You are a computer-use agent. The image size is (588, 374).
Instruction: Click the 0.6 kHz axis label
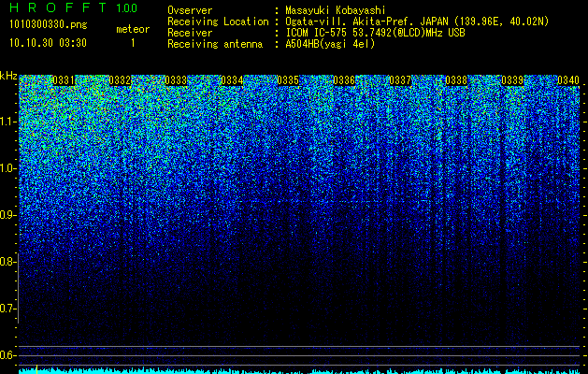coord(7,355)
